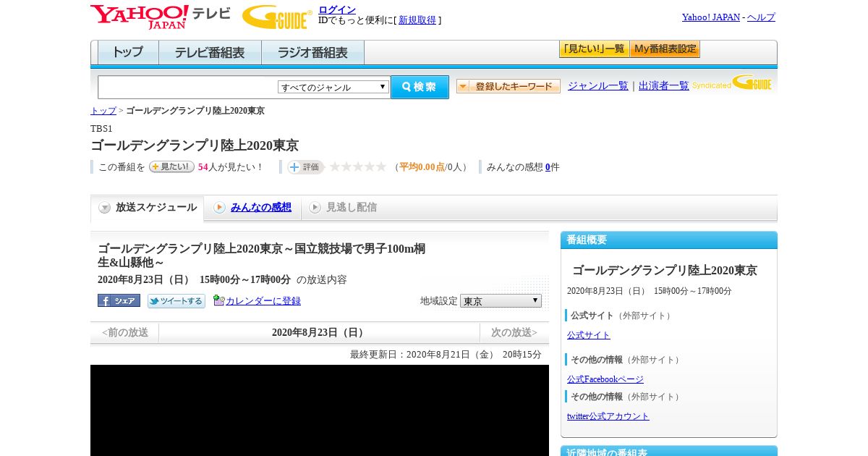Click 54人が見たい！ count text
This screenshot has height=456, width=868.
tap(231, 167)
